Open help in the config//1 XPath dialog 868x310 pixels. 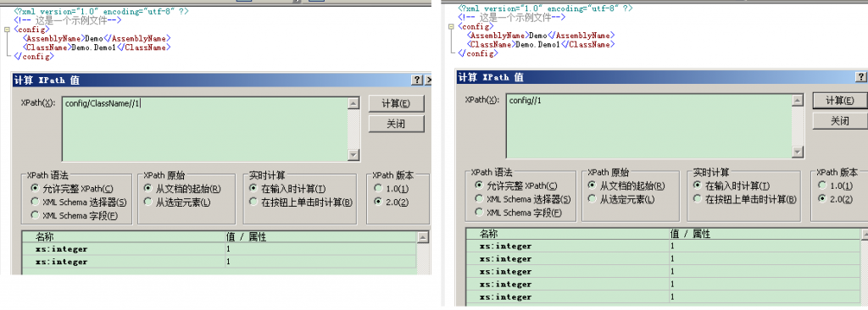click(862, 77)
